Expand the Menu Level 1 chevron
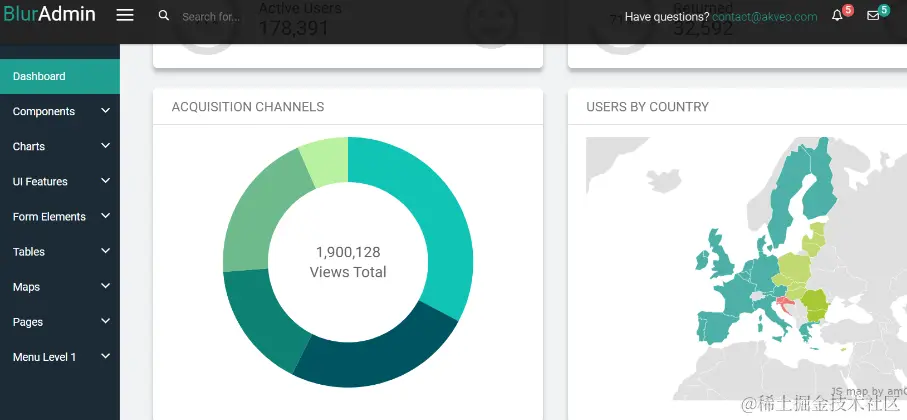The height and width of the screenshot is (420, 907). 105,356
